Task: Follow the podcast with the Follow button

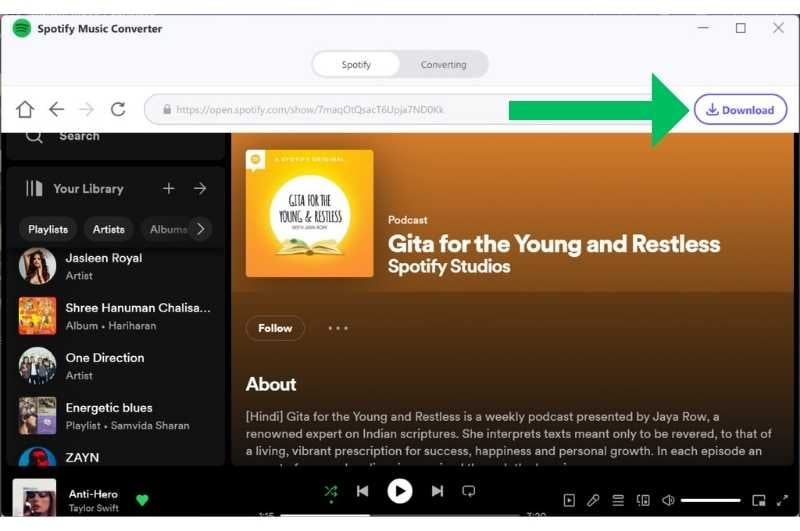Action: (275, 328)
